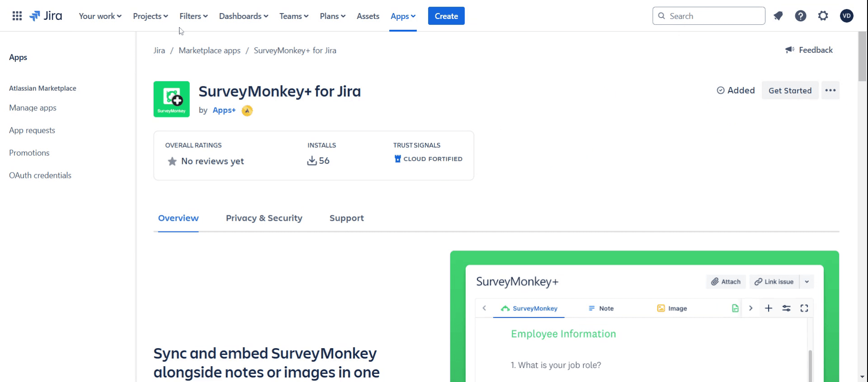
Task: Click the Search input field
Action: [x=709, y=16]
